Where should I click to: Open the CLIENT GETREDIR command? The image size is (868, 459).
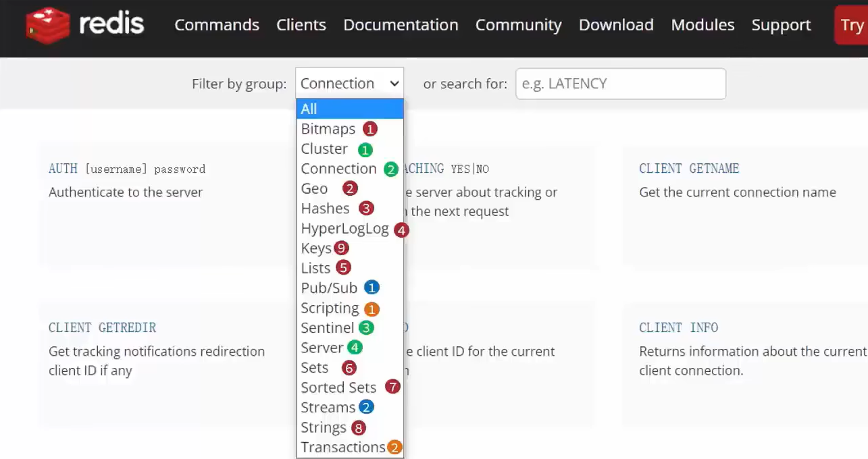(102, 328)
